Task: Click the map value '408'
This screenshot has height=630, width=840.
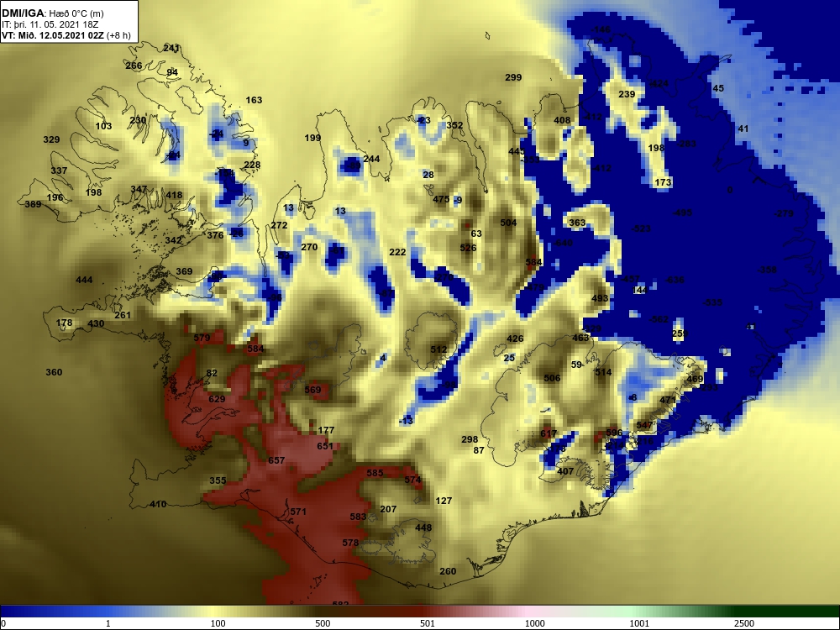Action: pyautogui.click(x=562, y=120)
